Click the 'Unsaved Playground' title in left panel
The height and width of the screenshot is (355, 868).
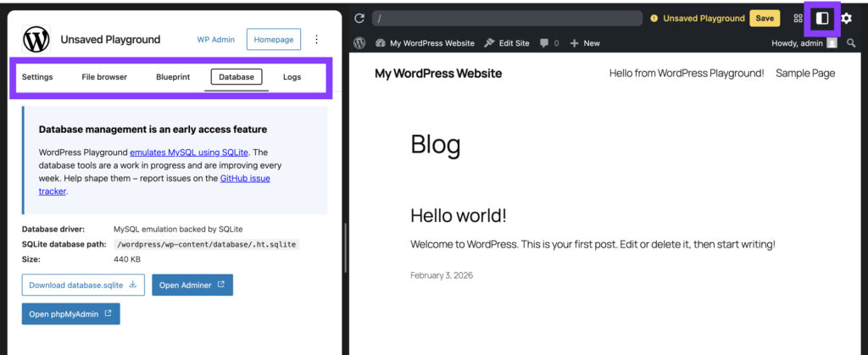coord(110,39)
